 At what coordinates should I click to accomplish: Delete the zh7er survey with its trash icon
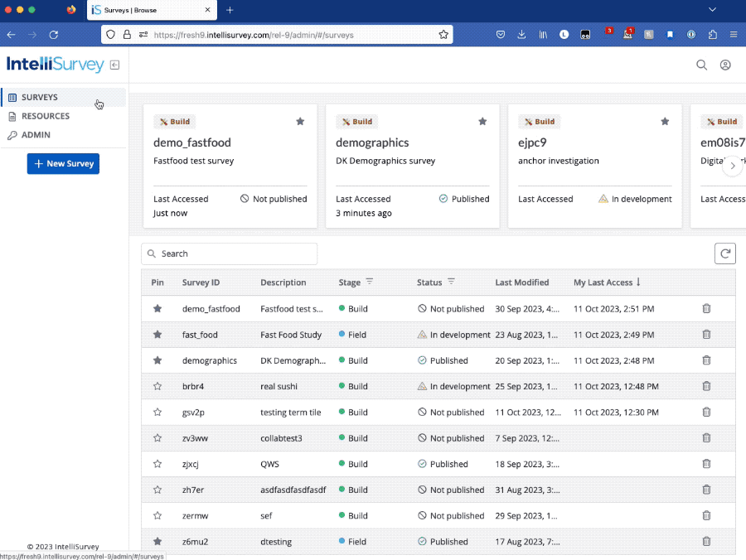[x=706, y=490]
